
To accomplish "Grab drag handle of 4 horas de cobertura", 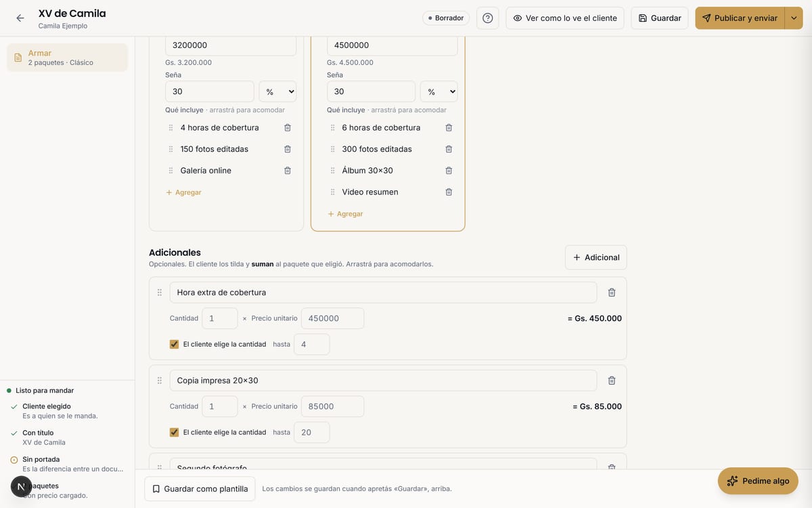I will 171,127.
